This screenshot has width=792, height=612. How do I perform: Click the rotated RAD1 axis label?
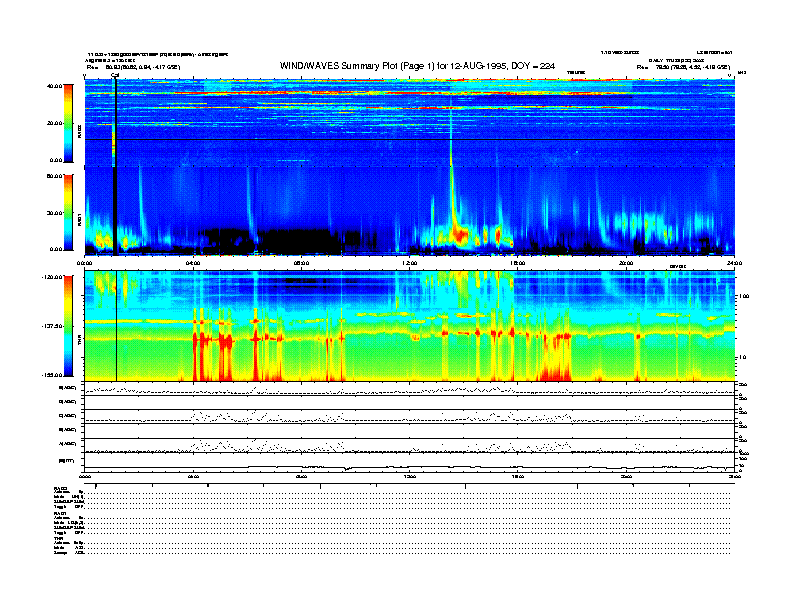click(x=79, y=219)
